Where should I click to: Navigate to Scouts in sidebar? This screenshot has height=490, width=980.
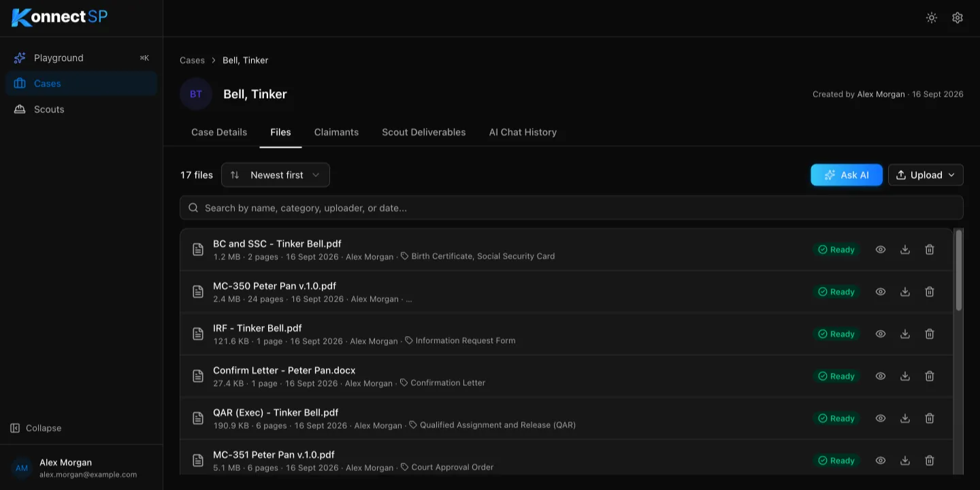coord(81,110)
